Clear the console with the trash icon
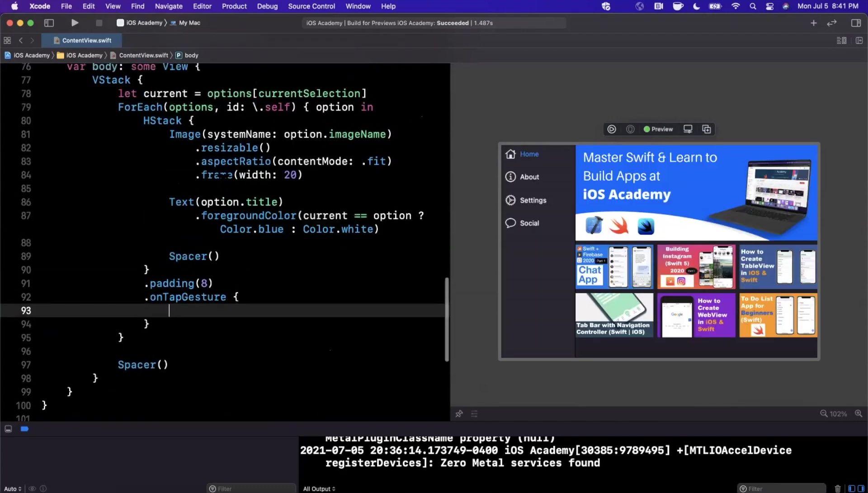Image resolution: width=868 pixels, height=493 pixels. click(838, 488)
